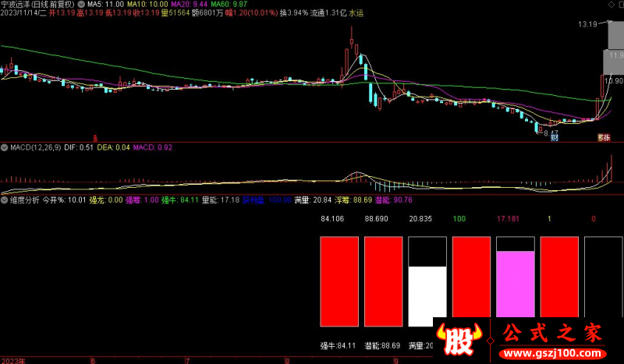Click the blue 获利盘 100.00 value
Screen dimensions: 624x364
click(267, 200)
